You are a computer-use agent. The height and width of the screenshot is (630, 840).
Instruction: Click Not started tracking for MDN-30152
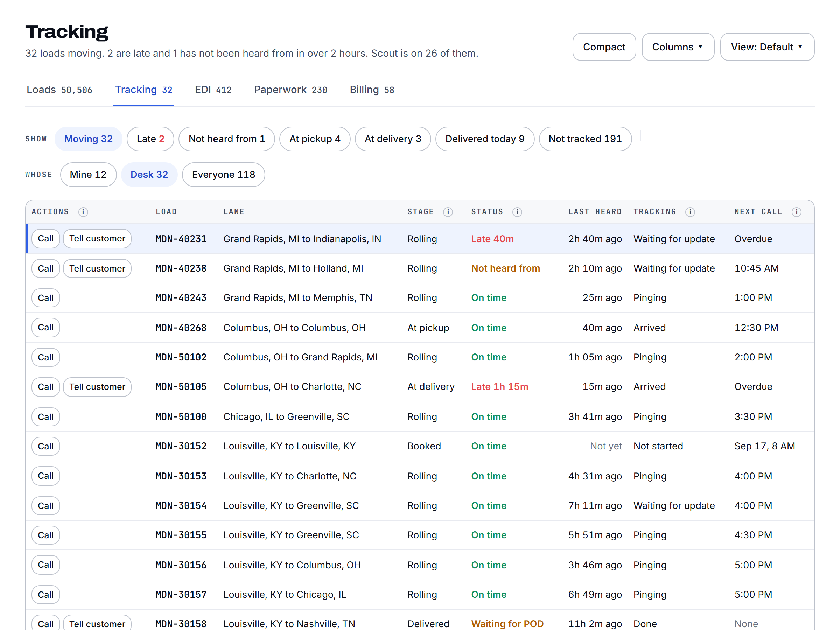tap(658, 446)
